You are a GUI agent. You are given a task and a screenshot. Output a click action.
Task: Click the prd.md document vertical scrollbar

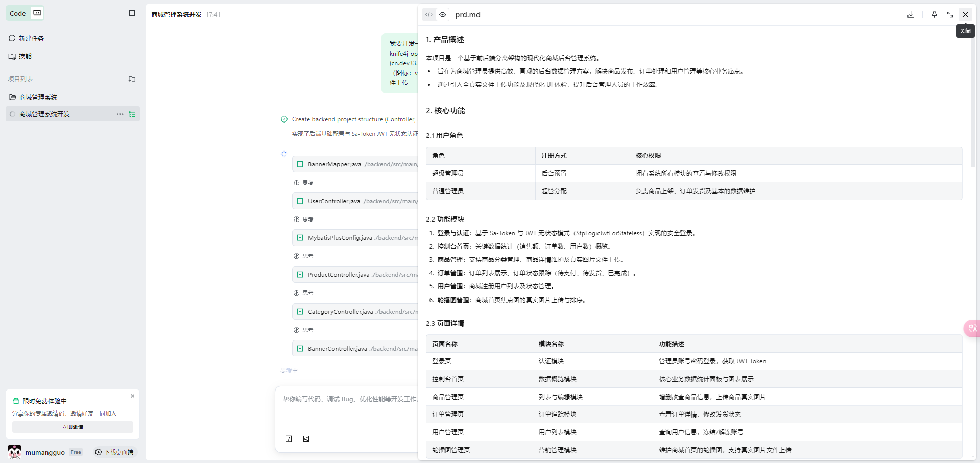(x=972, y=102)
